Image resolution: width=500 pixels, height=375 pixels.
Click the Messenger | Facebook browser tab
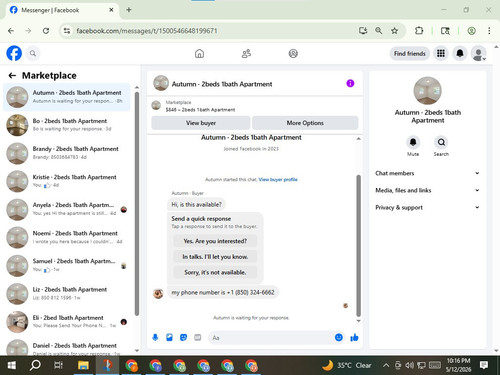coord(62,10)
